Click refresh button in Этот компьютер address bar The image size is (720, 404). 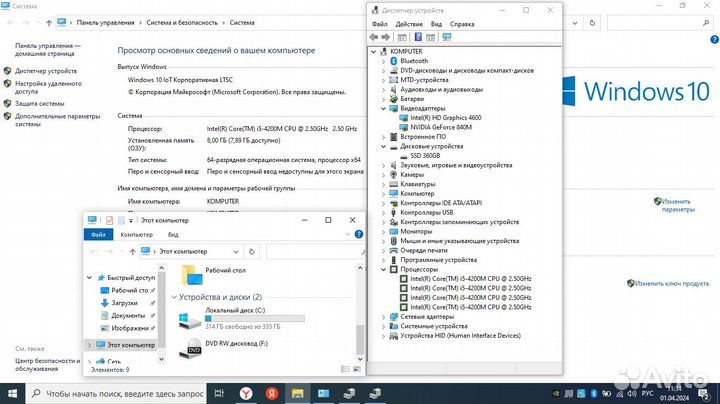tap(252, 252)
